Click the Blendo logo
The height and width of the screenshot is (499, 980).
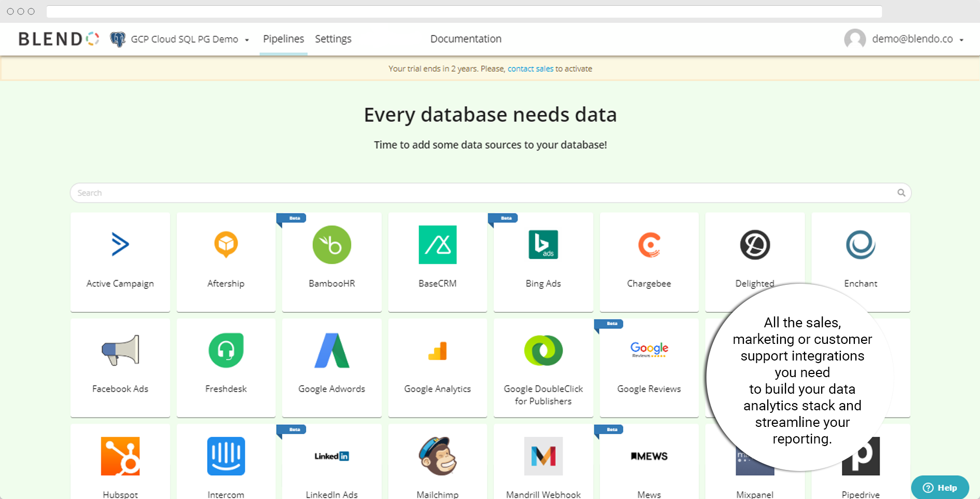point(59,39)
